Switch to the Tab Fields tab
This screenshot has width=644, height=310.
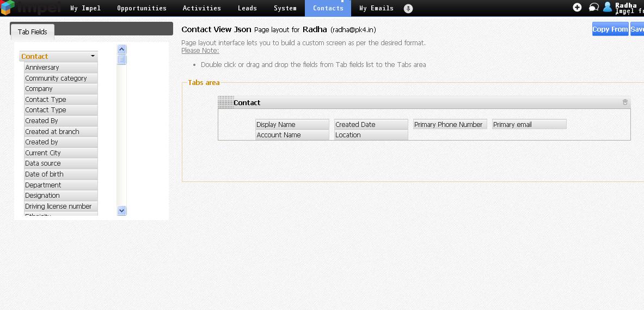(33, 32)
